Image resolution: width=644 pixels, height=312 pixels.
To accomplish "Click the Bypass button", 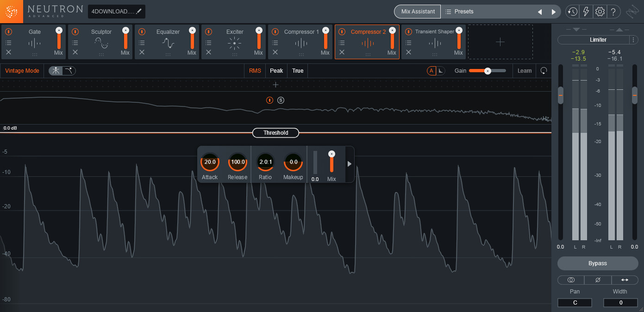I will [x=598, y=263].
